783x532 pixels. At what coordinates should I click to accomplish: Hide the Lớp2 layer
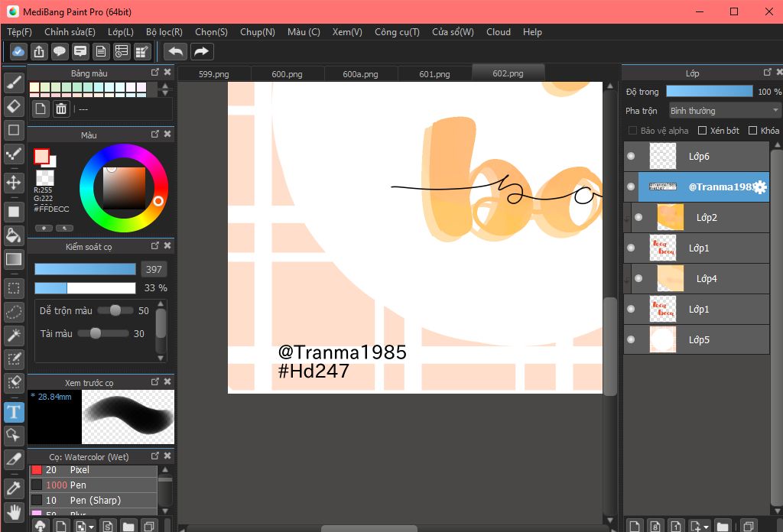tap(638, 217)
